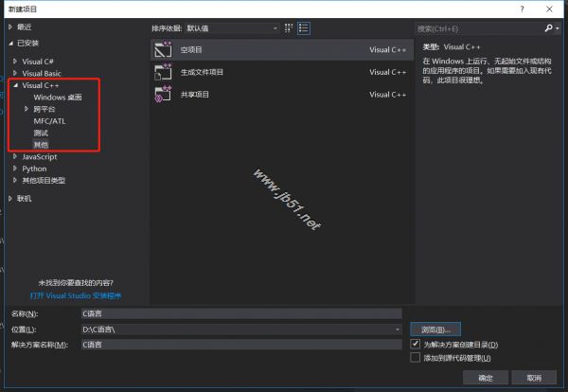Open the sort-by 默认值 dropdown

coord(232,28)
